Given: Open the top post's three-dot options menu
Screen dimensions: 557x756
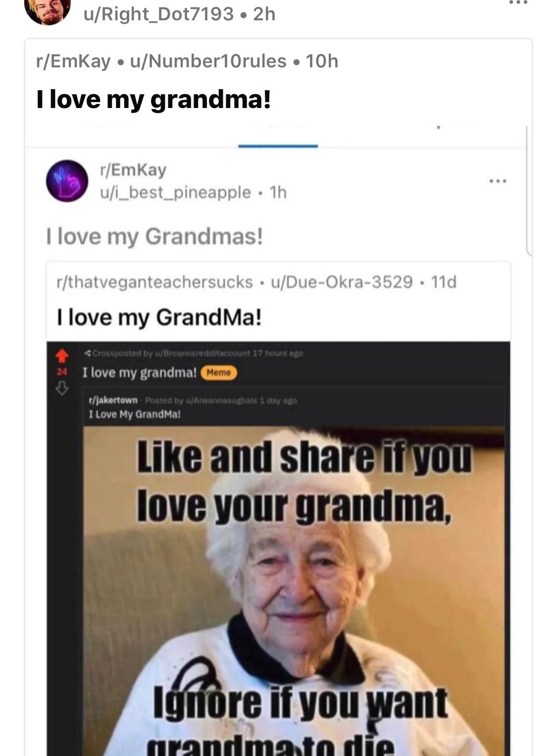Looking at the screenshot, I should (x=518, y=2).
